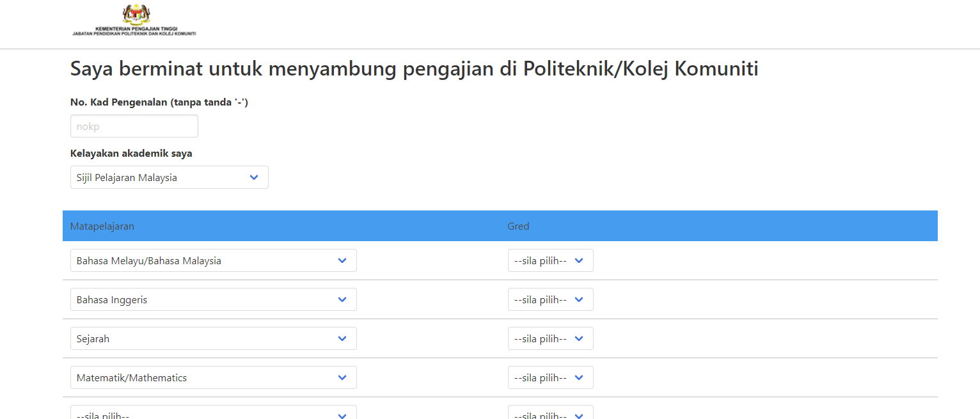Screen dimensions: 980x419
Task: Open the grade dropdown beside Bahasa Melayu/Bahasa Malaysia
Action: (x=550, y=260)
